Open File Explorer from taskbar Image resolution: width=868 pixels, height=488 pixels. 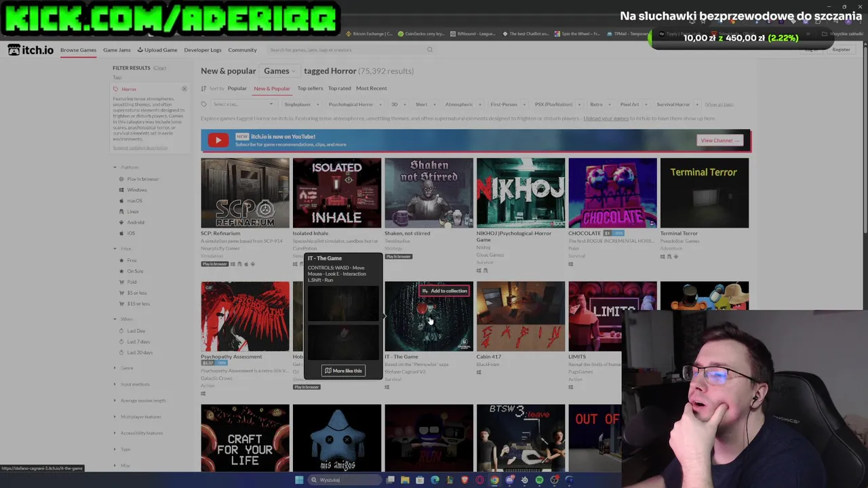[x=405, y=480]
